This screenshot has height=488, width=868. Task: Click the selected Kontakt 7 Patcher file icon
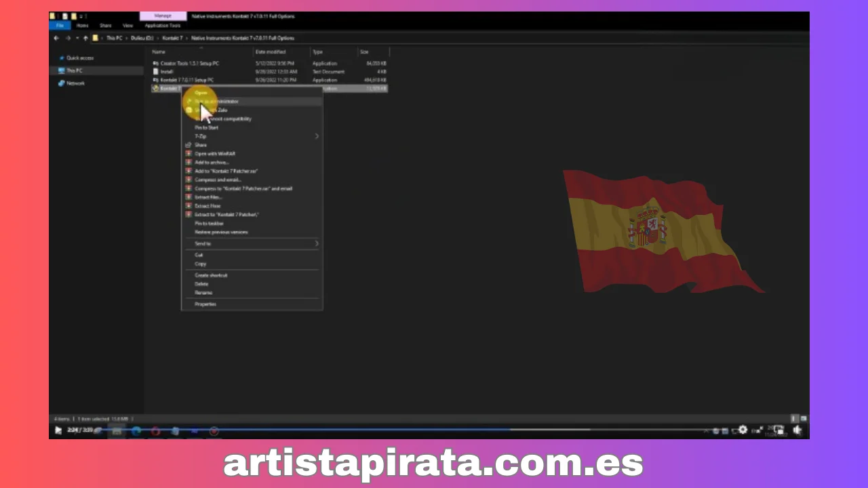click(x=156, y=88)
